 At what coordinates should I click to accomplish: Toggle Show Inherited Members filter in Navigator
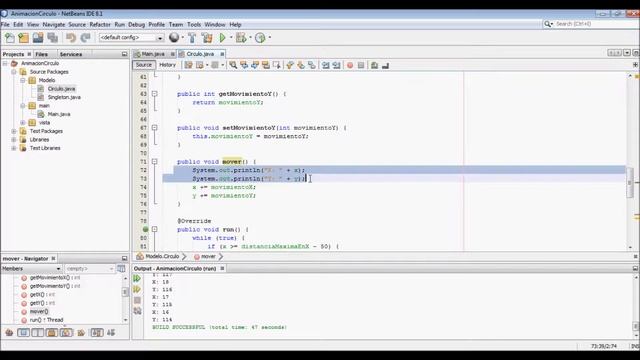point(9,333)
